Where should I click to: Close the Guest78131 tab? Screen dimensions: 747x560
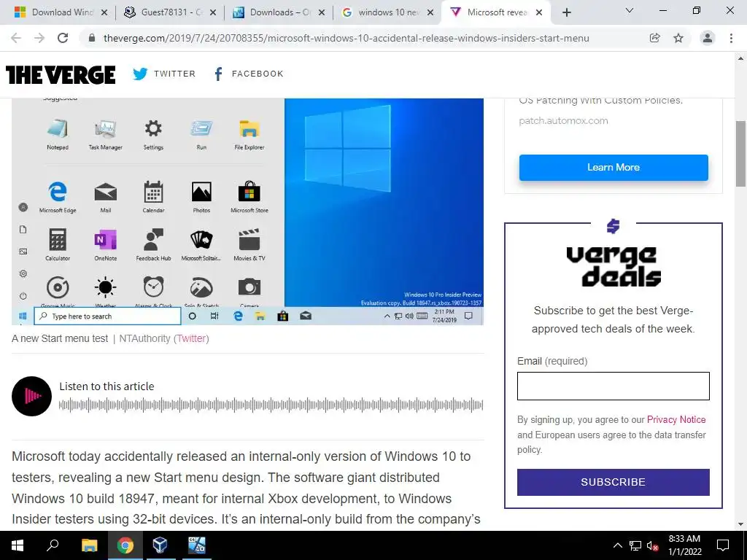[213, 12]
